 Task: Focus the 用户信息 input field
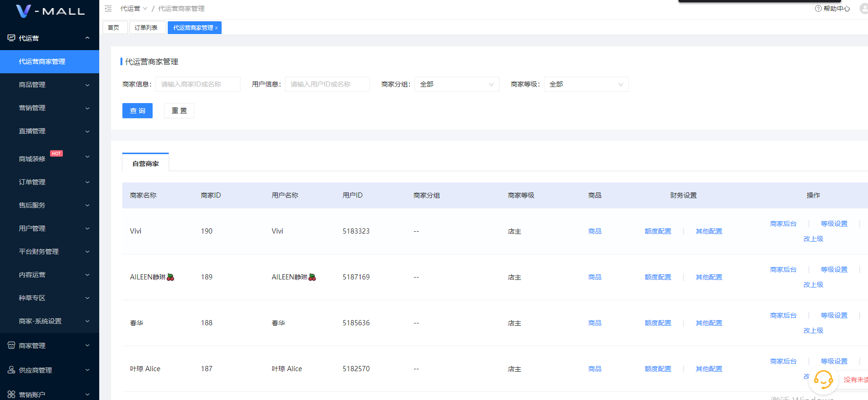327,84
